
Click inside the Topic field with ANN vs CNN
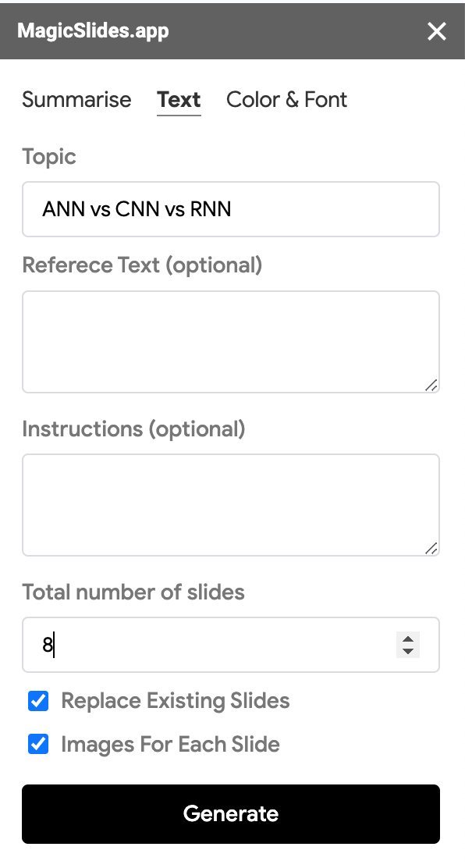231,208
